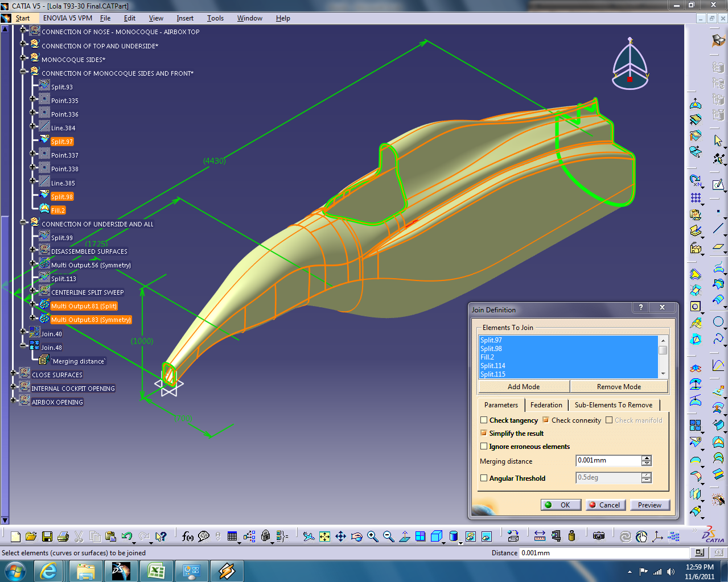The height and width of the screenshot is (582, 728).
Task: Enable the Angular Threshold checkbox
Action: tap(484, 478)
